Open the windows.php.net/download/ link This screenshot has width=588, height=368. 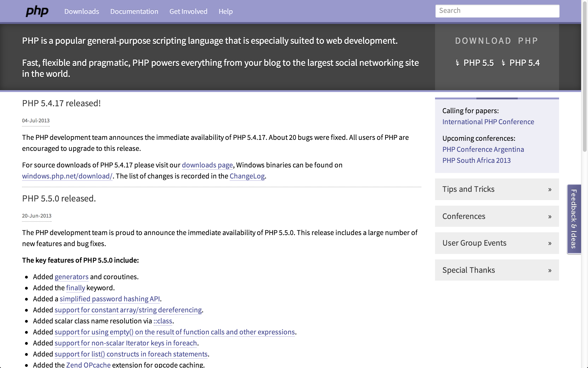[67, 176]
